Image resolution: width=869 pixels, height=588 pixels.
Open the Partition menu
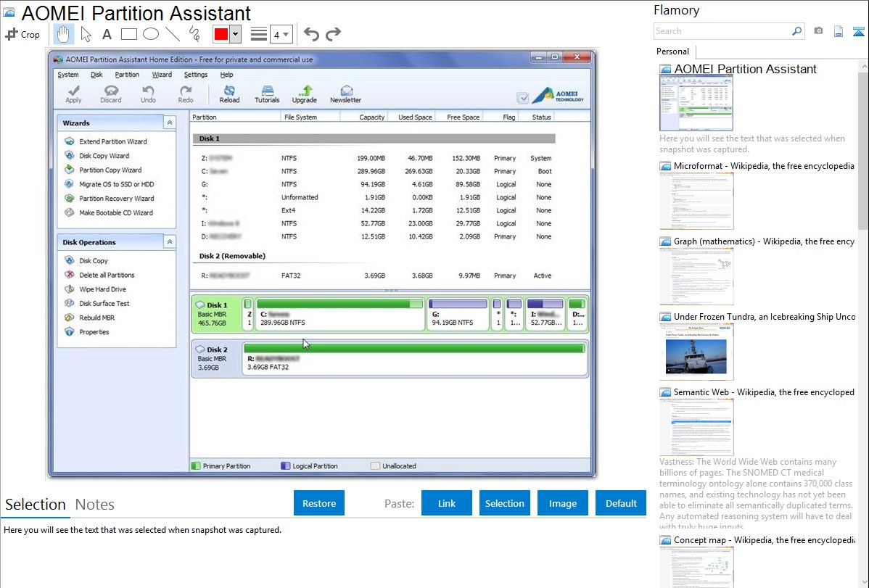click(x=127, y=74)
